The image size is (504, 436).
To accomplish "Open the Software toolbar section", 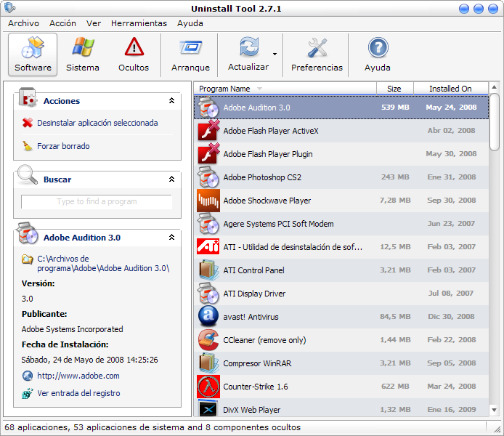I will [x=33, y=55].
